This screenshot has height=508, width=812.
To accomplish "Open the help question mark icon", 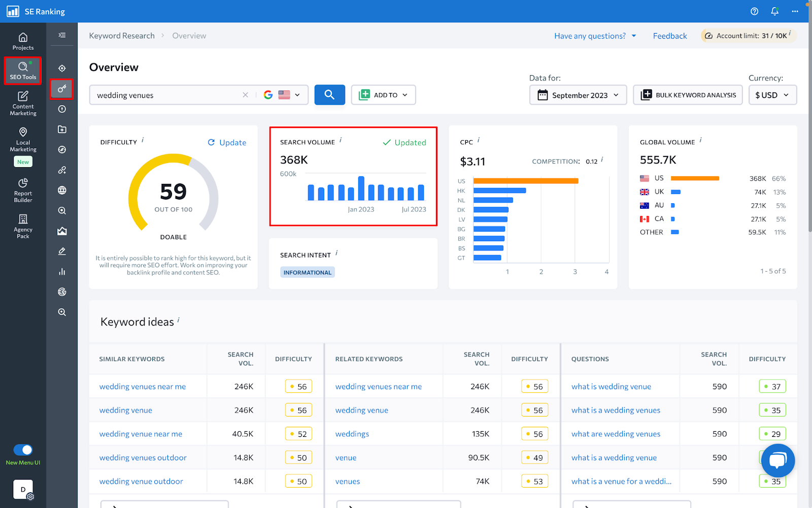I will 754,11.
